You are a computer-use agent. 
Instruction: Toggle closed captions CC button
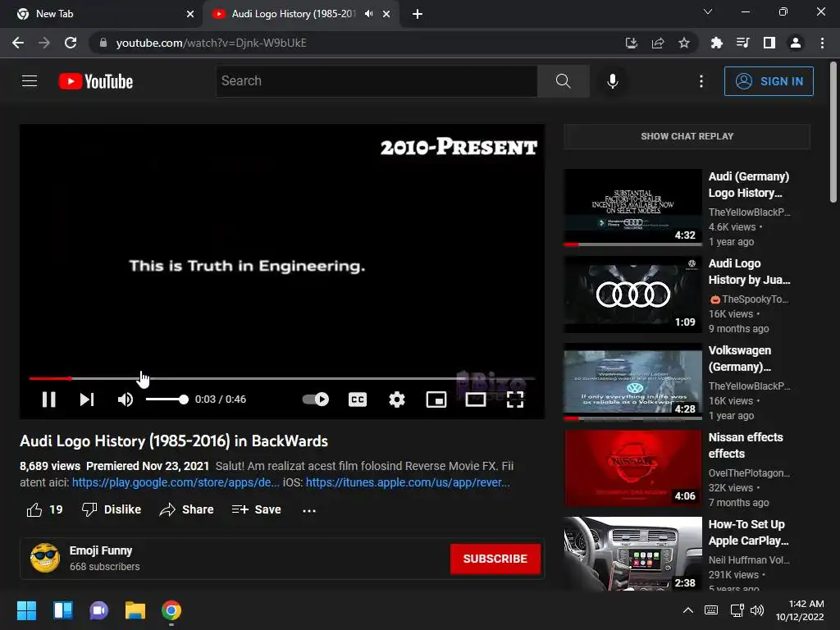coord(358,399)
